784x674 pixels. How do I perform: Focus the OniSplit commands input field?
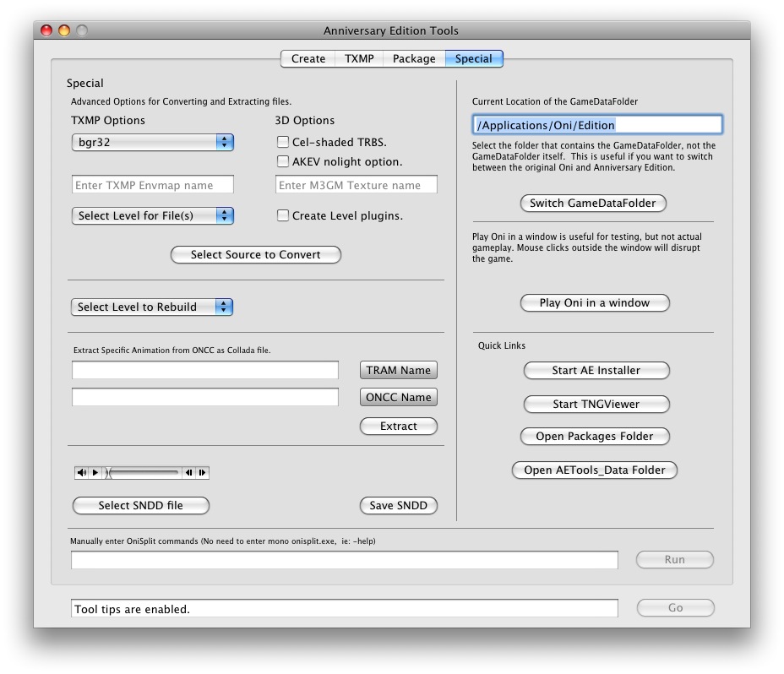tap(345, 559)
